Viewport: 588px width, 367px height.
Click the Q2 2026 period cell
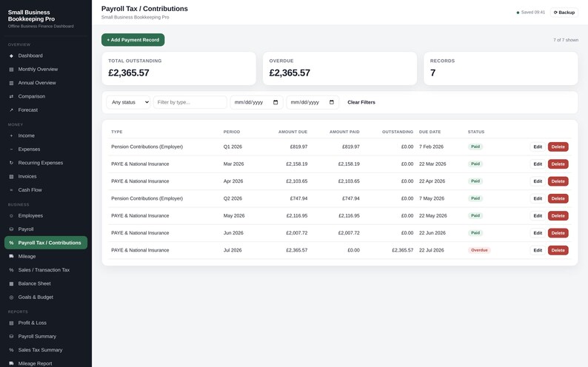coord(233,198)
